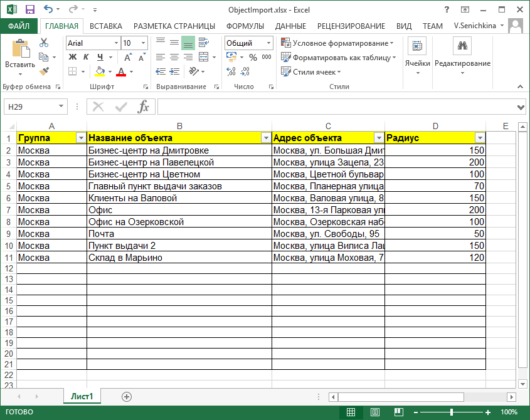Click Условное форматирование button
This screenshot has width=530, height=420.
pos(337,43)
